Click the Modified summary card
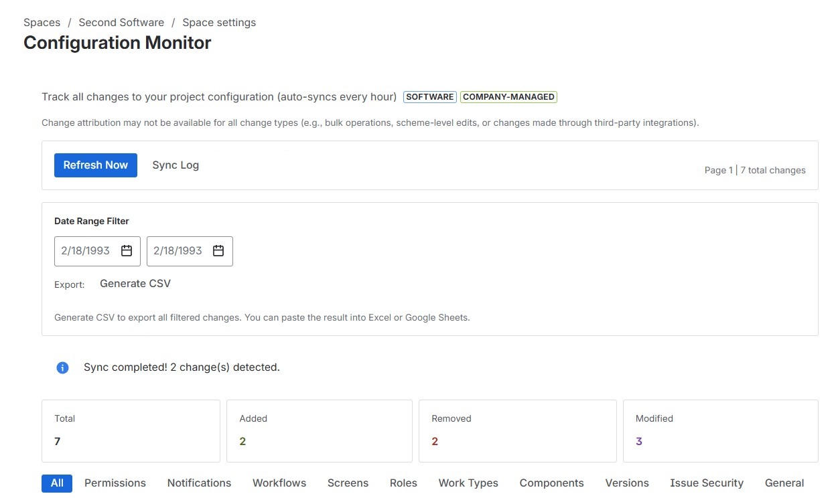This screenshot has height=504, width=836. point(720,430)
